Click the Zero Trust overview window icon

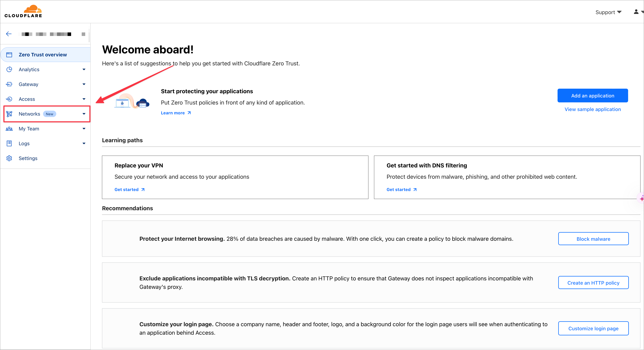[9, 55]
